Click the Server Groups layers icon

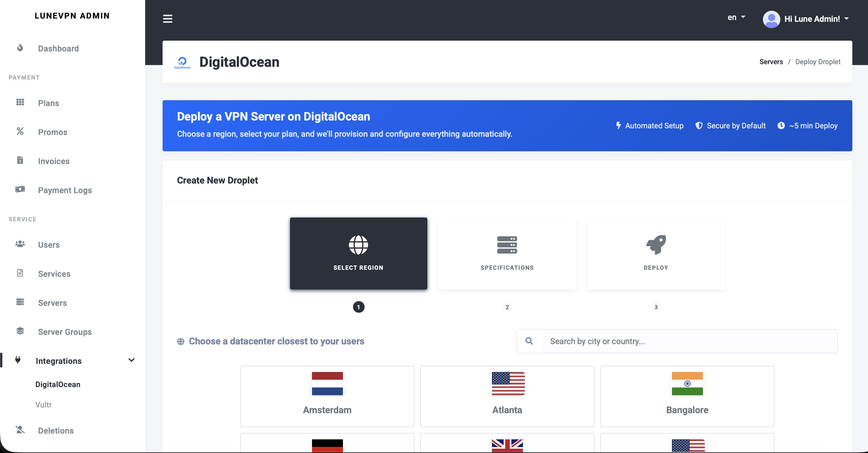tap(20, 331)
